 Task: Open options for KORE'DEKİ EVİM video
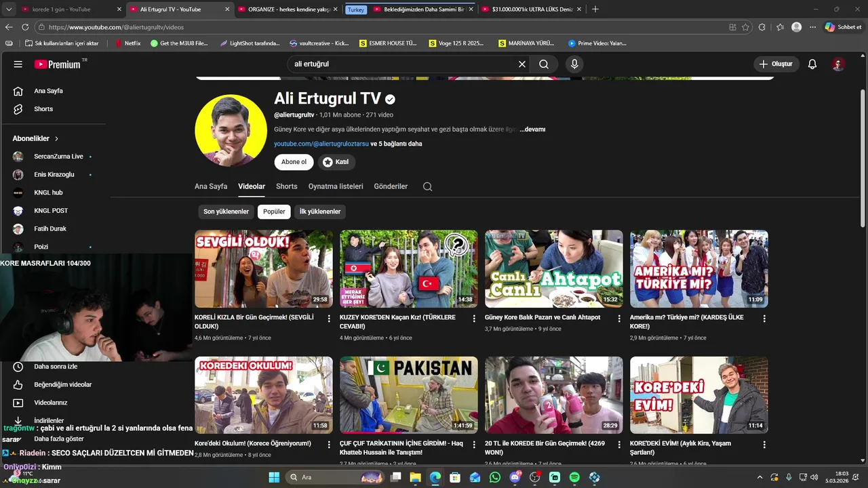click(x=764, y=445)
